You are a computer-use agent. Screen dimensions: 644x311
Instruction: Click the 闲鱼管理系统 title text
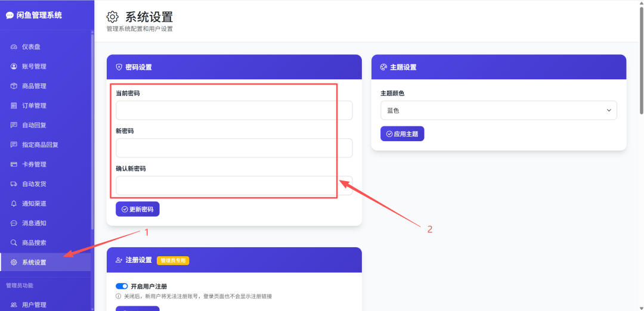tap(39, 15)
